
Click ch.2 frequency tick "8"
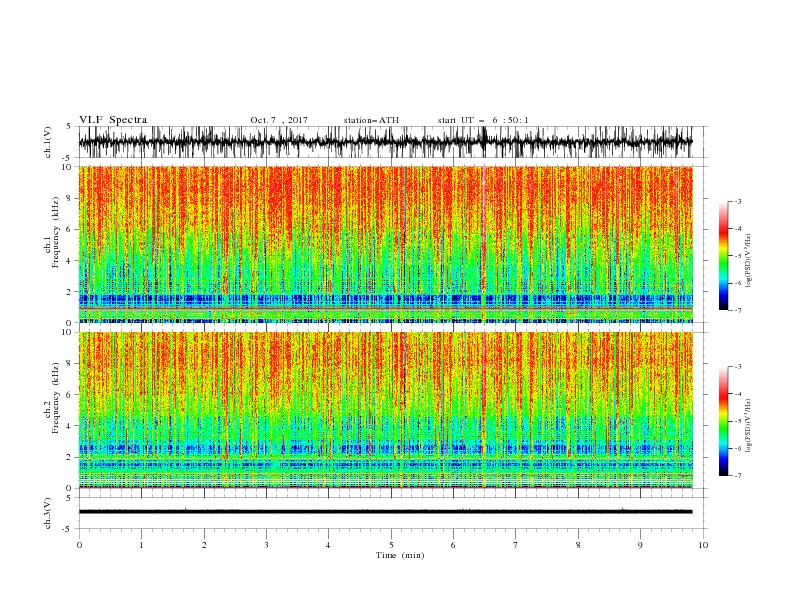pyautogui.click(x=70, y=363)
